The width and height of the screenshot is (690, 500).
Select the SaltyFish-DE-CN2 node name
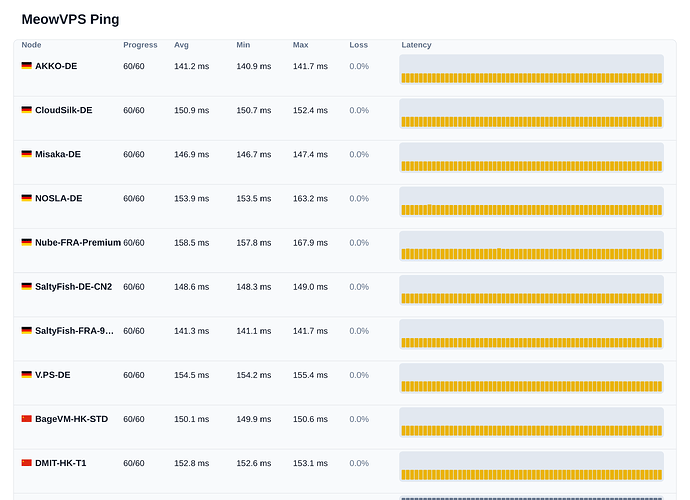(73, 287)
